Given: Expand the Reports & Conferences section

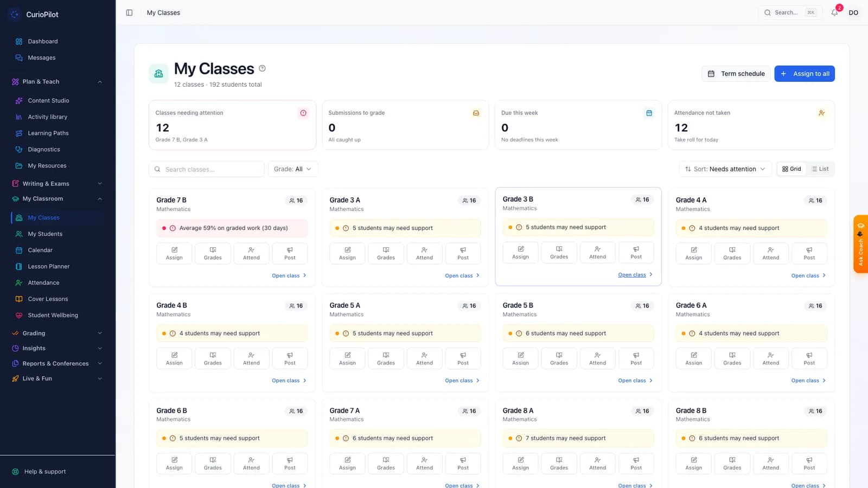Looking at the screenshot, I should pos(57,364).
